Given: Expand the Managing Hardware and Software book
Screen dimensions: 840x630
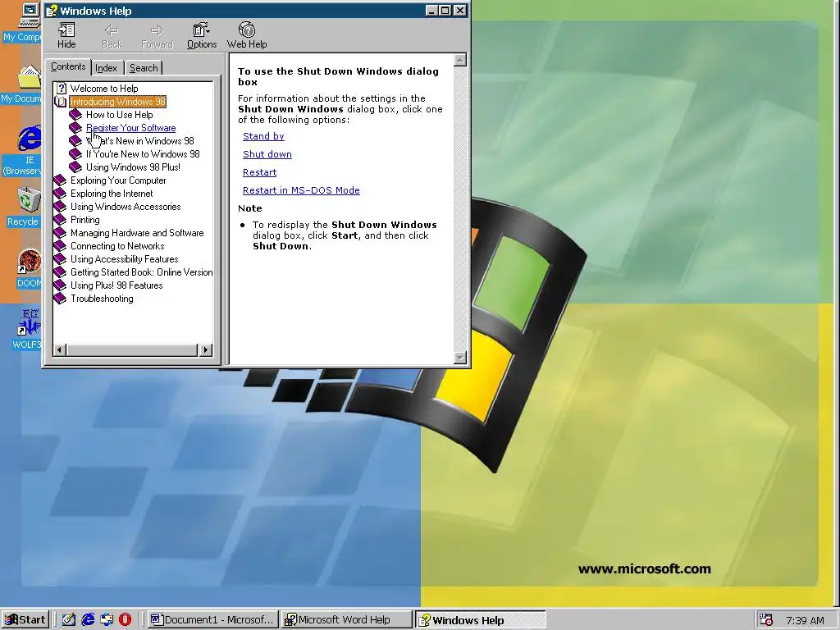Looking at the screenshot, I should tap(60, 233).
